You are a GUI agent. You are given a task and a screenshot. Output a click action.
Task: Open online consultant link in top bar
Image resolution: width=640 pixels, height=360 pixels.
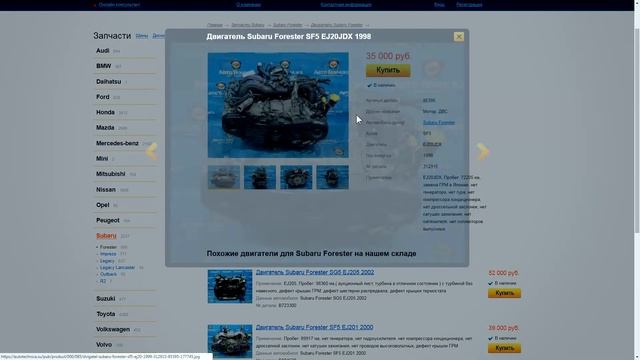click(x=119, y=5)
